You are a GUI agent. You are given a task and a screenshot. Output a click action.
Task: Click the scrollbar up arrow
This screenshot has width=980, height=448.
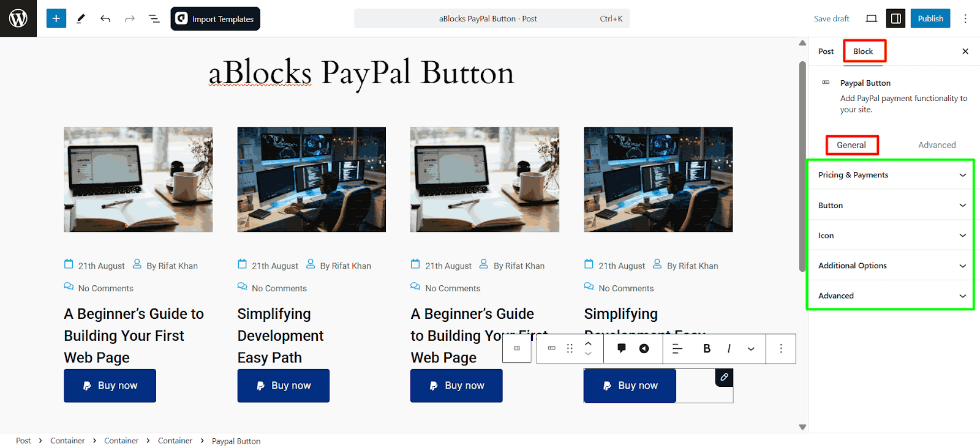point(802,43)
